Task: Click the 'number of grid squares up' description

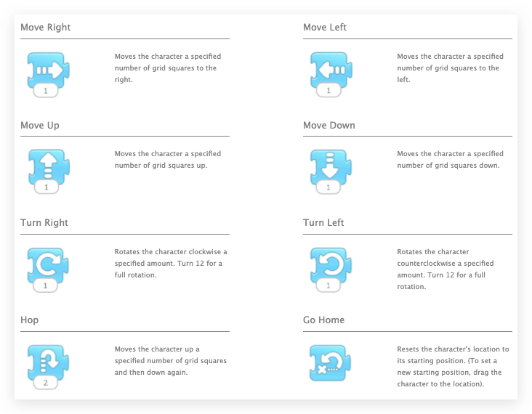Action: (x=168, y=159)
